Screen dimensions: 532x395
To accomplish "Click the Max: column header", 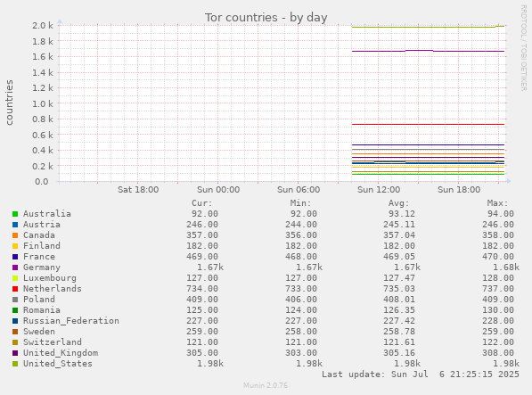I will [498, 203].
